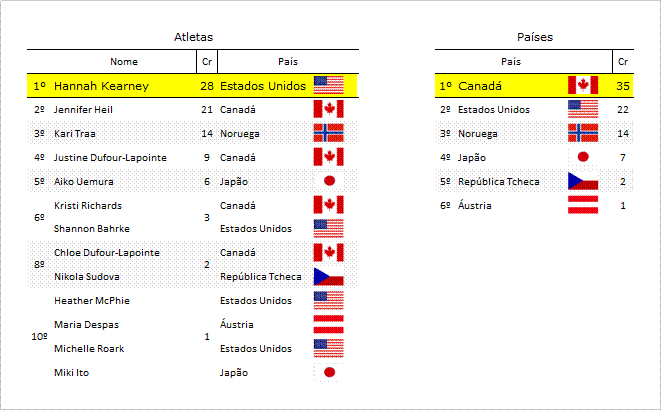Click the United States flag beside Hannah Kearney
Viewport: 662px width, 411px height.
point(328,85)
